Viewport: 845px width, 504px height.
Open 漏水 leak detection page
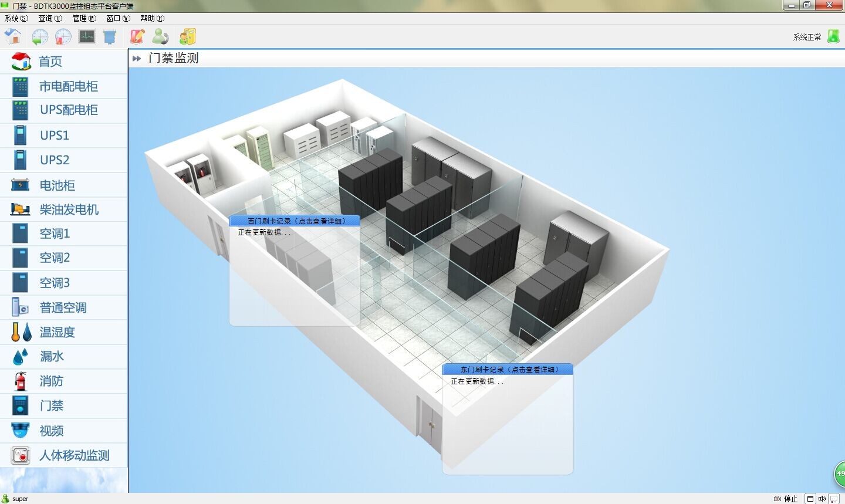click(x=63, y=357)
